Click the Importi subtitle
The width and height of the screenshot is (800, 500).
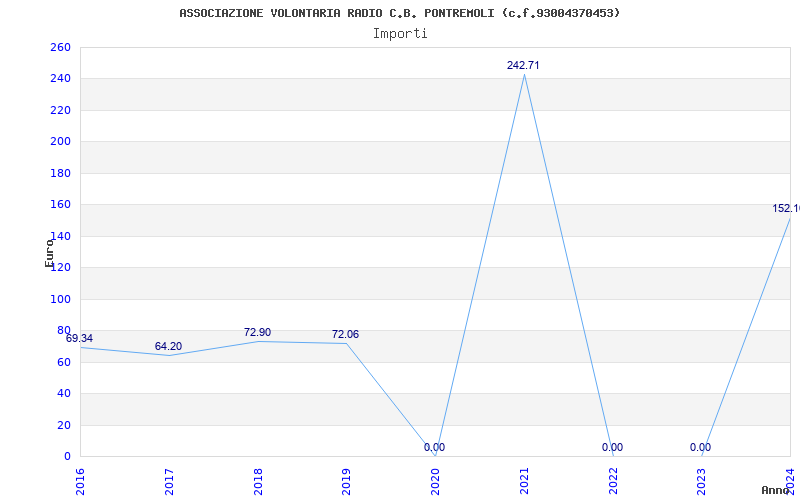point(399,34)
